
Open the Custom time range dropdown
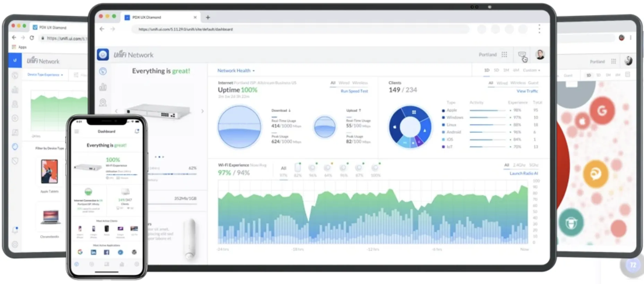(531, 70)
